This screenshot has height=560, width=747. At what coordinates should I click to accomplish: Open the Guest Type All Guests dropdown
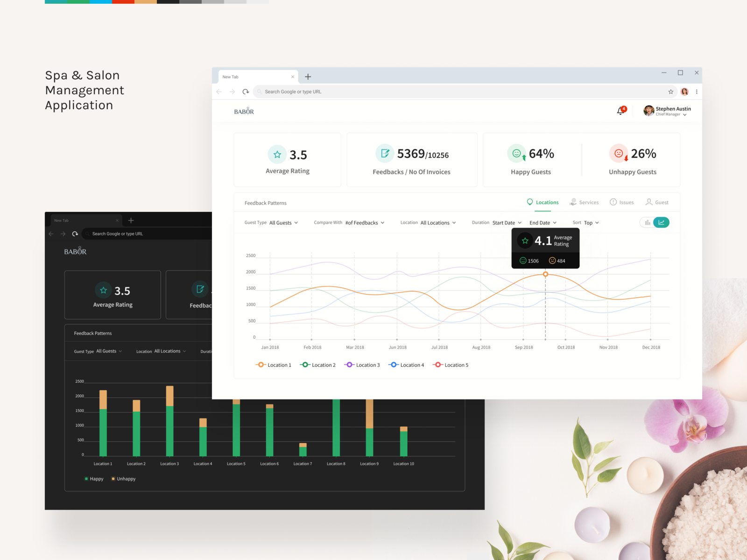pyautogui.click(x=283, y=223)
